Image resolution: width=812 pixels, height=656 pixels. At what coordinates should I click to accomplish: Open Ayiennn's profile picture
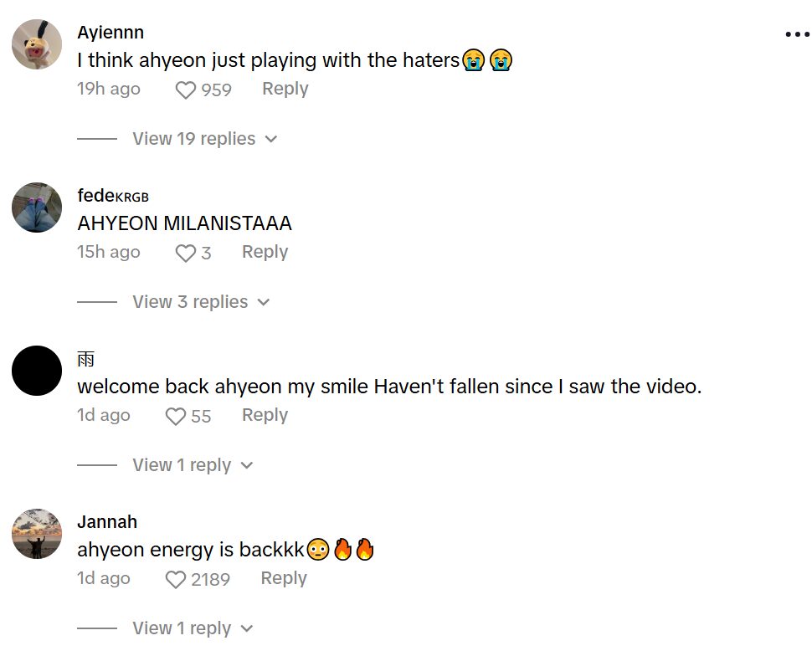point(37,44)
